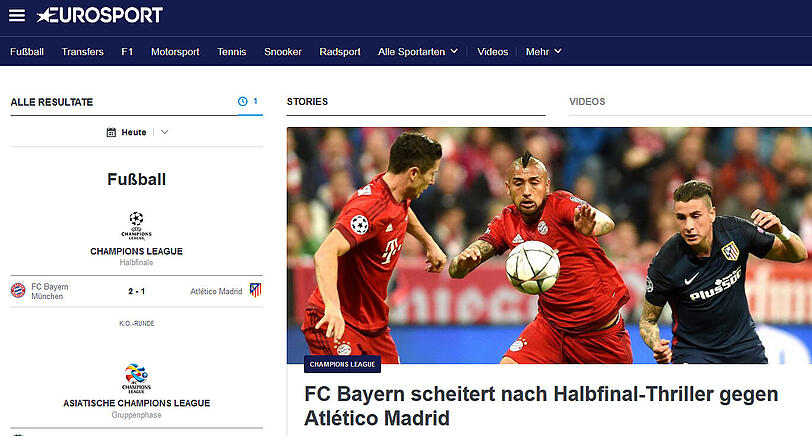Expand the Mehr dropdown
The height and width of the screenshot is (436, 812).
click(543, 52)
